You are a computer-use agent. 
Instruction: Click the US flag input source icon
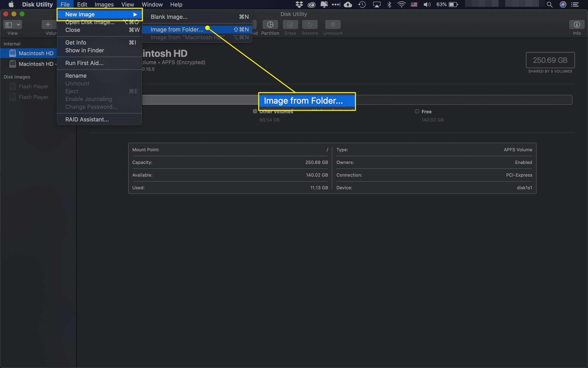pos(414,4)
